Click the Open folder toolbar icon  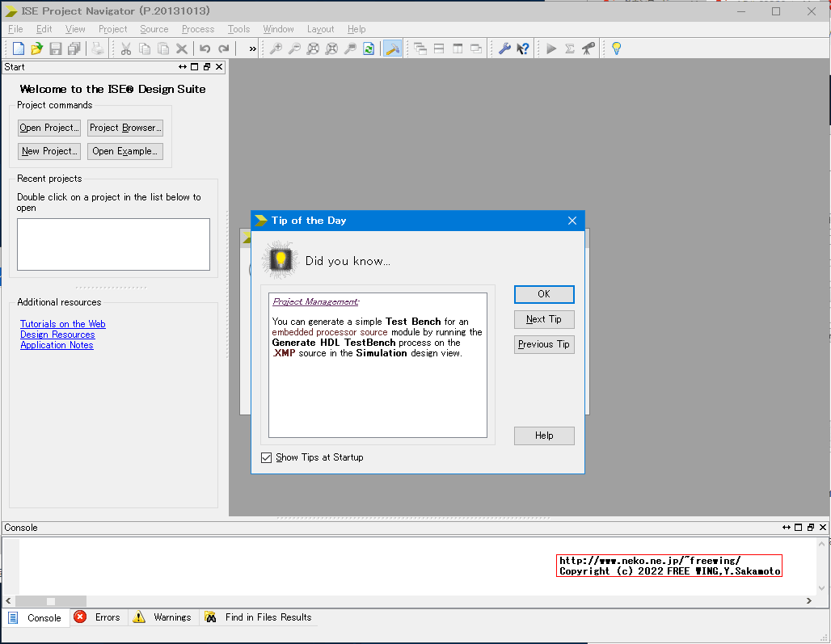[x=36, y=49]
